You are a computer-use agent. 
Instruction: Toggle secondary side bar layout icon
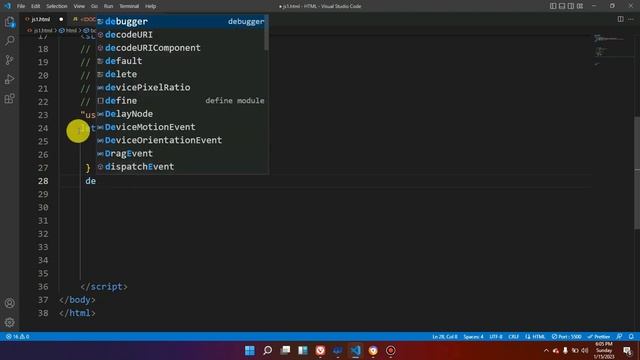(x=571, y=6)
